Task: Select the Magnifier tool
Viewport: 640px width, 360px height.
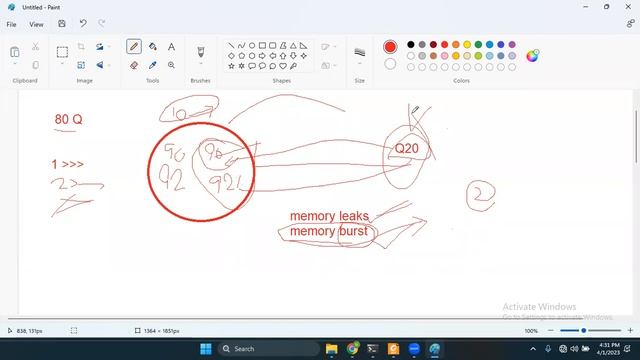Action: point(171,65)
